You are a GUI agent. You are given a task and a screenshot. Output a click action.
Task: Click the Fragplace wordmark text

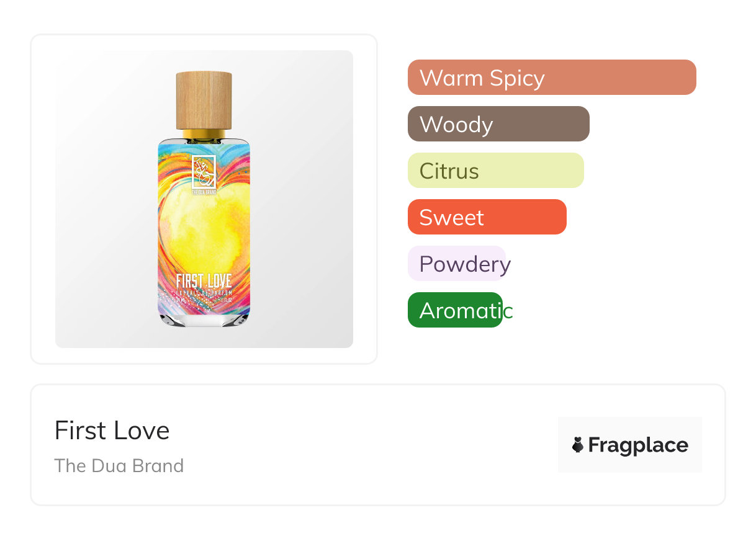[x=638, y=445]
